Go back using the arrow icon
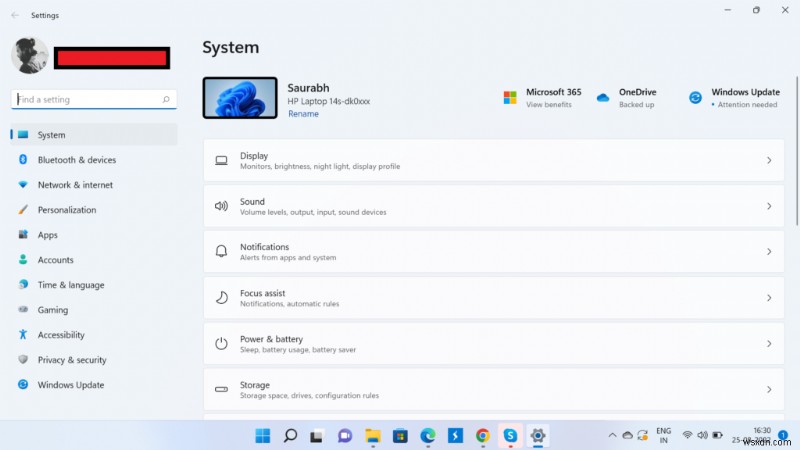 pyautogui.click(x=15, y=15)
